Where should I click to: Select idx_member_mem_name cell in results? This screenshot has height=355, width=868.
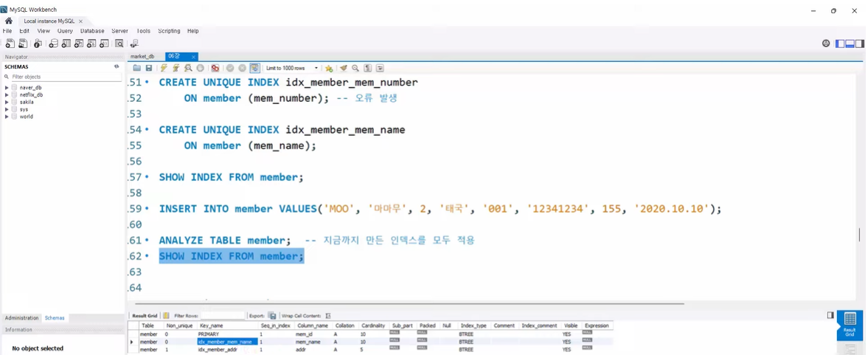tap(228, 342)
